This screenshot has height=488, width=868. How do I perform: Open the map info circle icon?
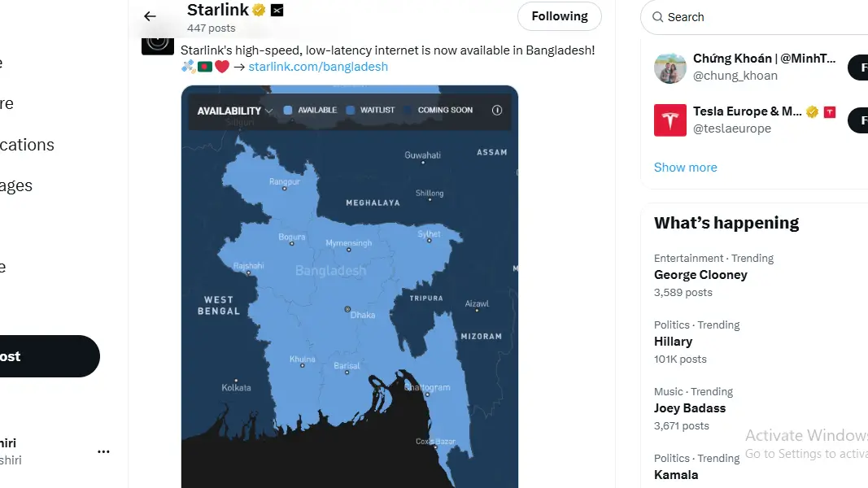click(497, 111)
